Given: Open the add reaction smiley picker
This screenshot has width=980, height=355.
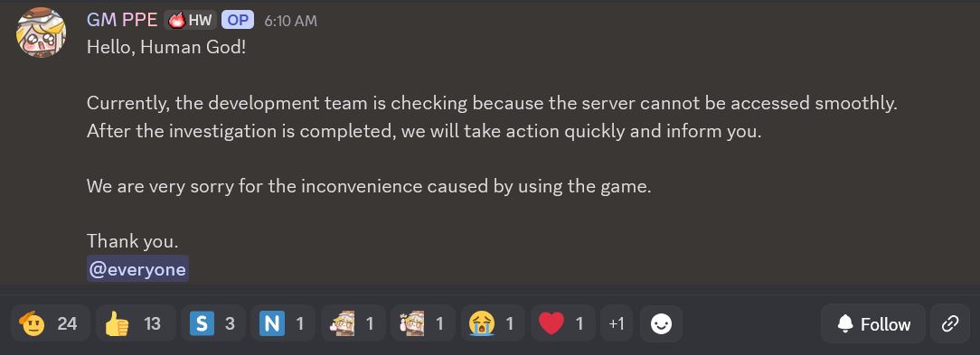Looking at the screenshot, I should click(x=661, y=323).
